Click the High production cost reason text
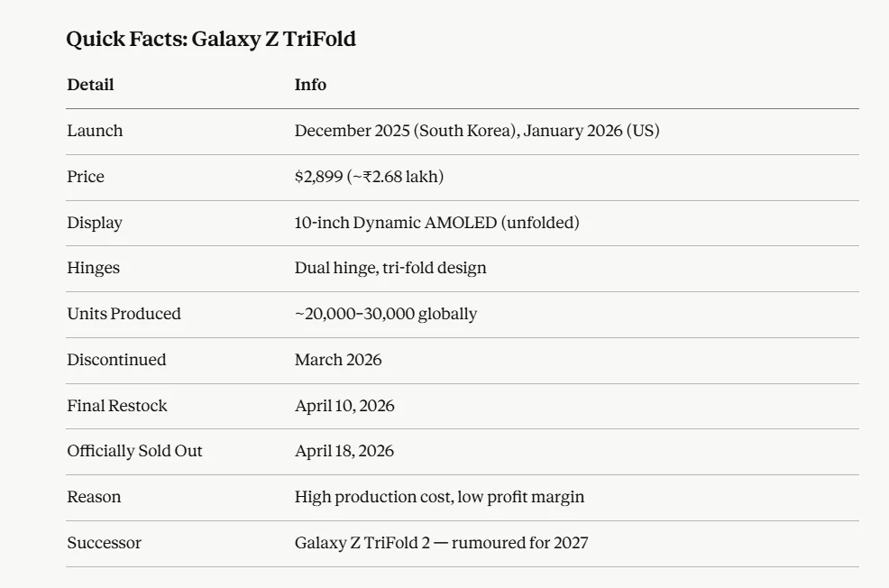This screenshot has height=588, width=889. (439, 497)
